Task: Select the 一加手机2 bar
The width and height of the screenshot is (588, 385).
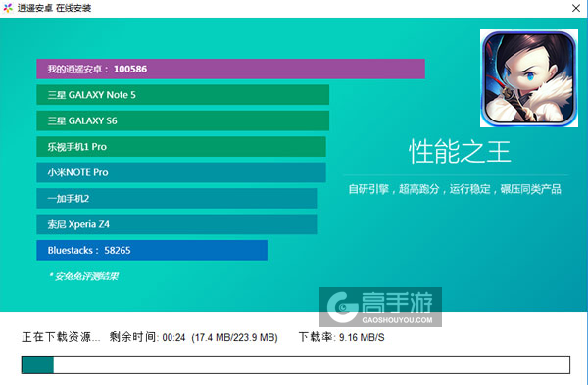Action: click(x=176, y=198)
